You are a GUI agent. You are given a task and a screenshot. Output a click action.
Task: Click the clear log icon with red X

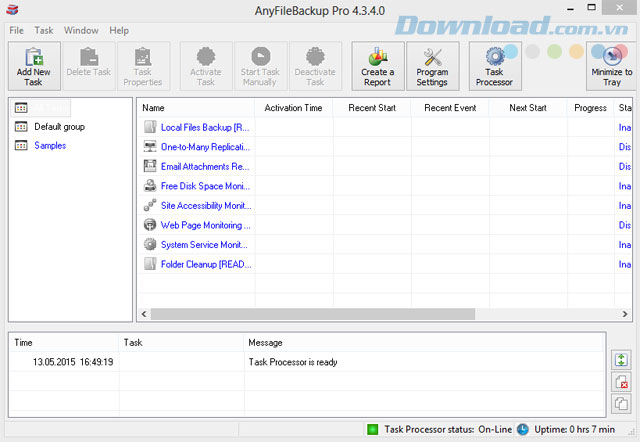tap(621, 382)
